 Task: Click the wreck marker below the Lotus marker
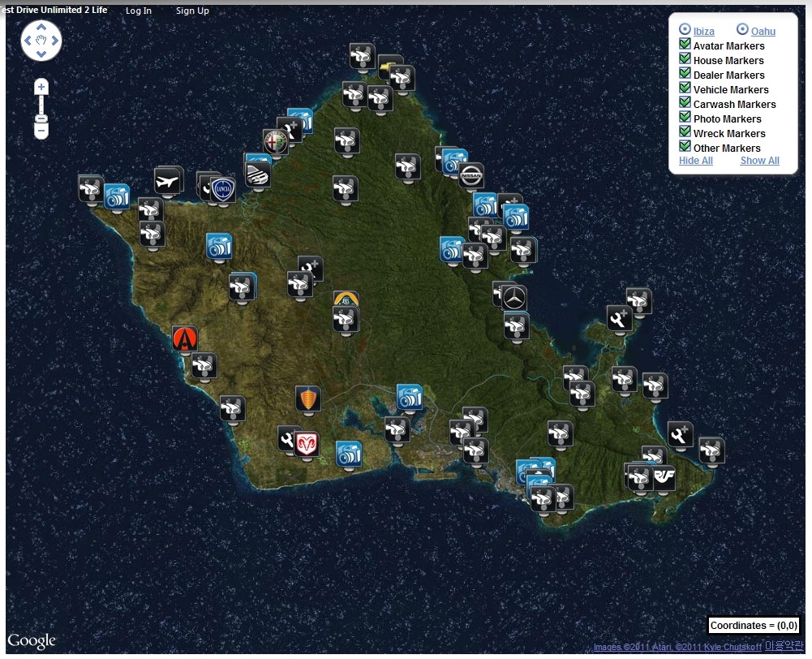tap(346, 319)
